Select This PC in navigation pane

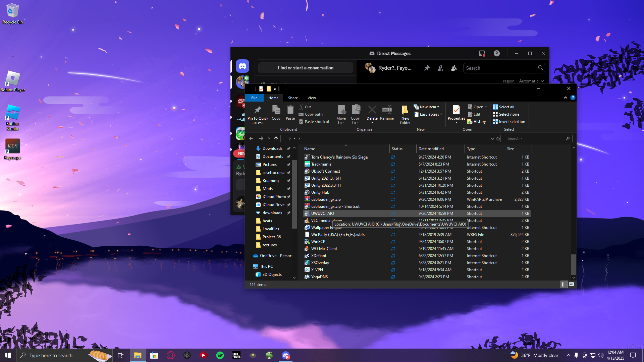(266, 266)
